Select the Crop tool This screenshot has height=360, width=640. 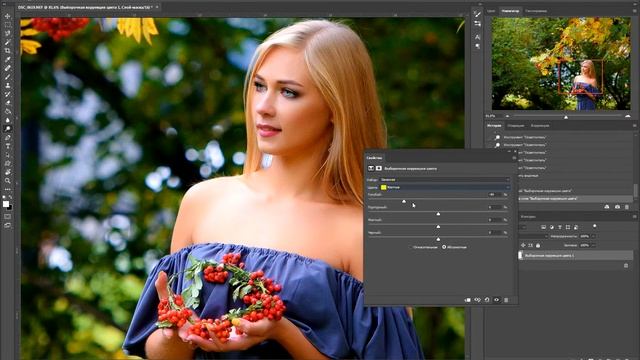click(x=7, y=51)
